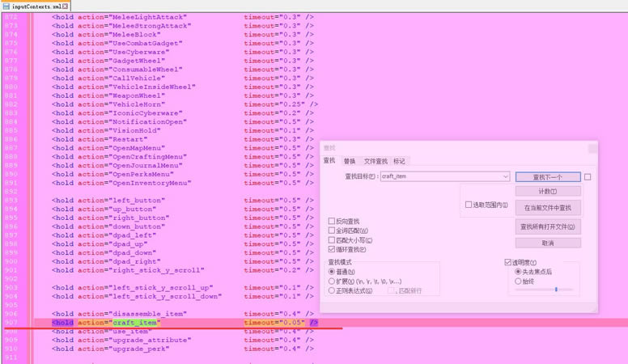Click the MeleeLightAttack action text
This screenshot has width=628, height=364.
coord(148,17)
